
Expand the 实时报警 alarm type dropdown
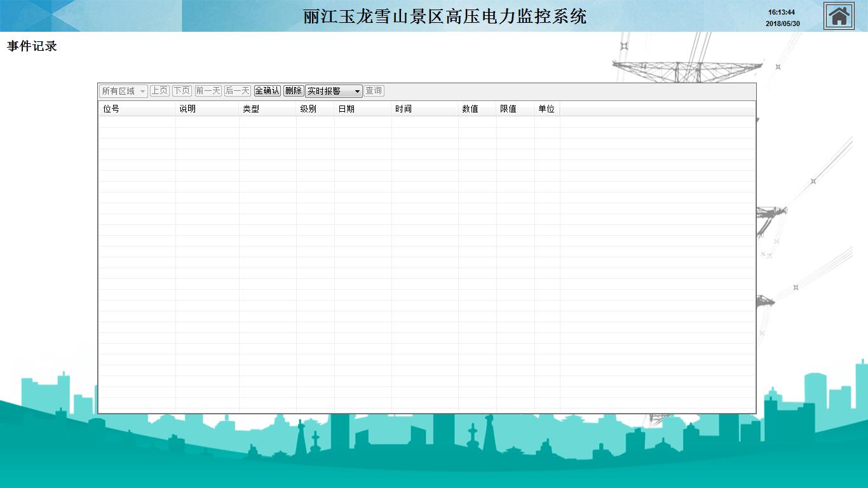pos(334,91)
